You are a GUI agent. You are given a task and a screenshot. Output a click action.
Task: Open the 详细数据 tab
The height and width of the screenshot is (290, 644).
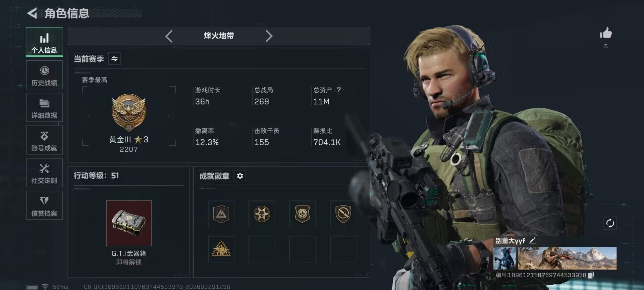[x=44, y=107]
